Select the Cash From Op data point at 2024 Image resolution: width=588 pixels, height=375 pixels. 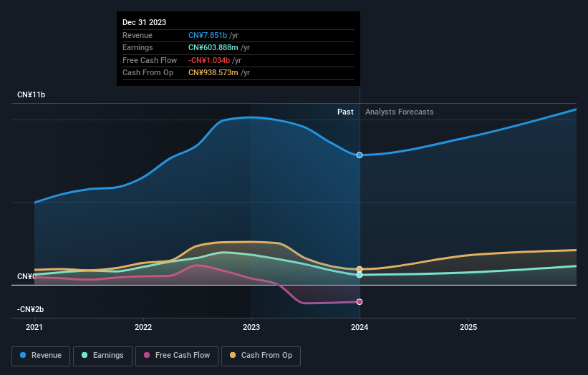360,269
